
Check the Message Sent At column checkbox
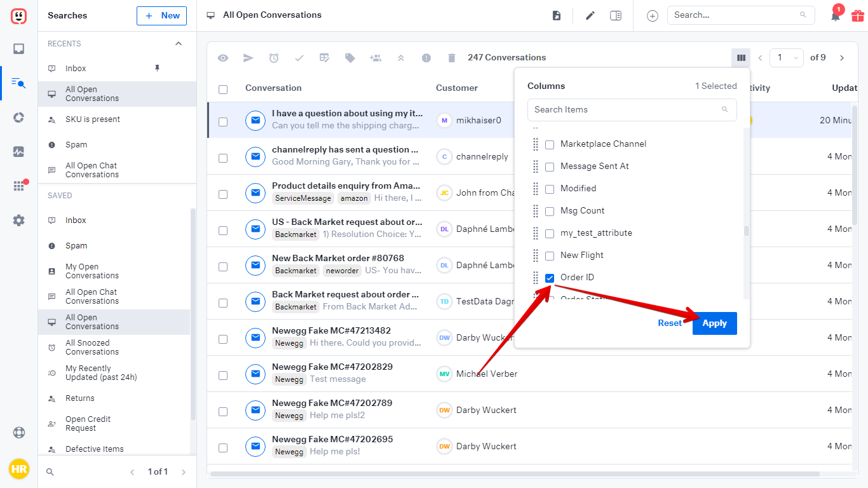coord(550,167)
